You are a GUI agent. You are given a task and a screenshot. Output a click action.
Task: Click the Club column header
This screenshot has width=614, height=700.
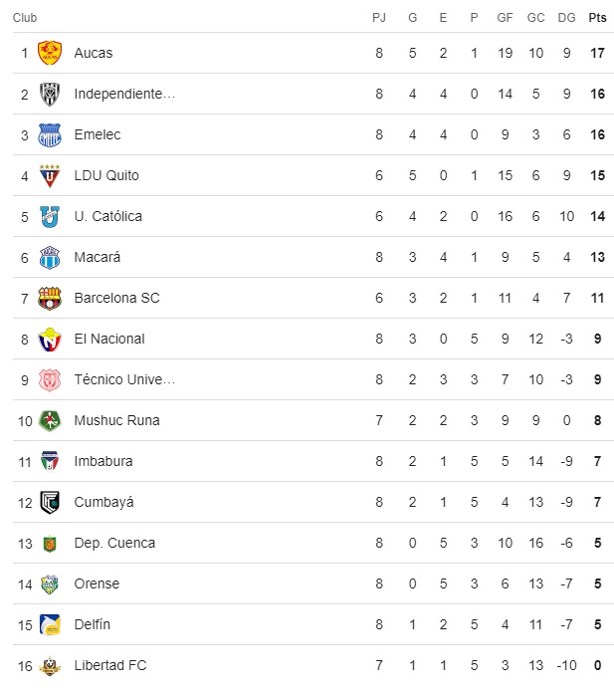coord(25,17)
